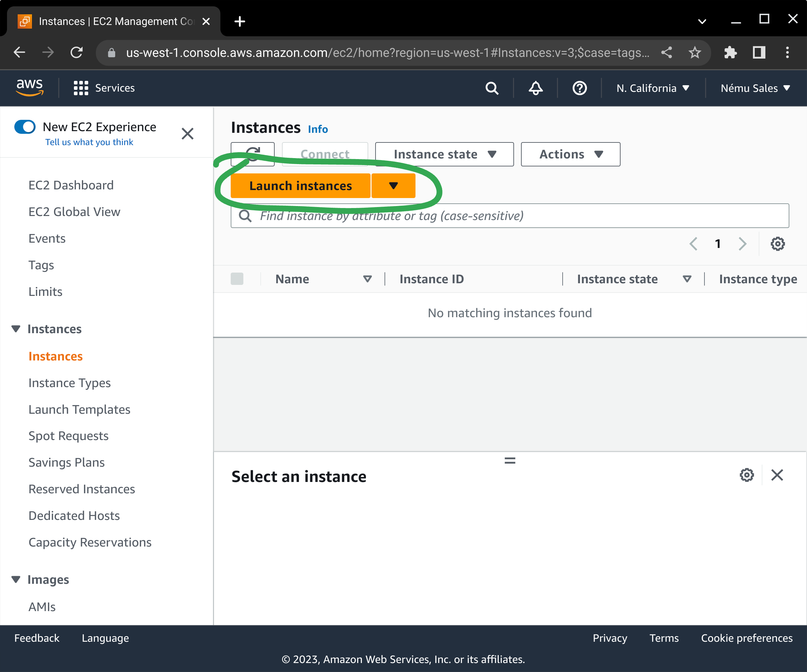Open the N. California region selector
807x672 pixels.
pos(653,89)
